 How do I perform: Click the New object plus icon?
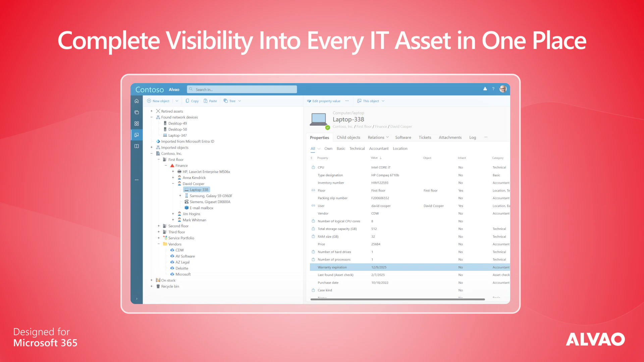click(149, 101)
